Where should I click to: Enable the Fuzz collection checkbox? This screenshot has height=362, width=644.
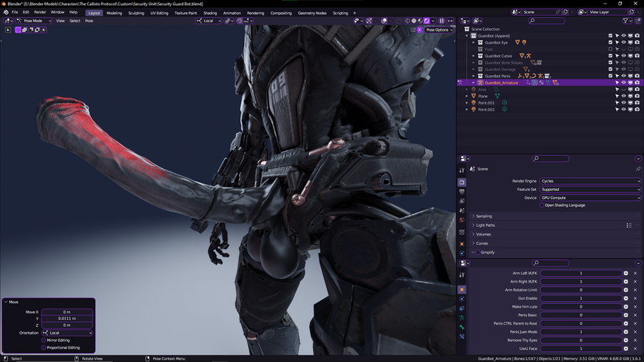coord(610,49)
